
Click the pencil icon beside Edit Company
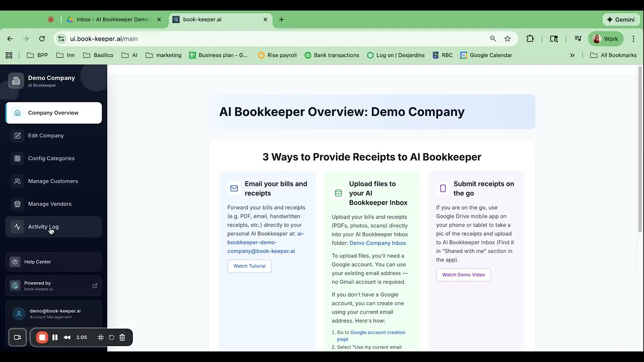point(18,135)
